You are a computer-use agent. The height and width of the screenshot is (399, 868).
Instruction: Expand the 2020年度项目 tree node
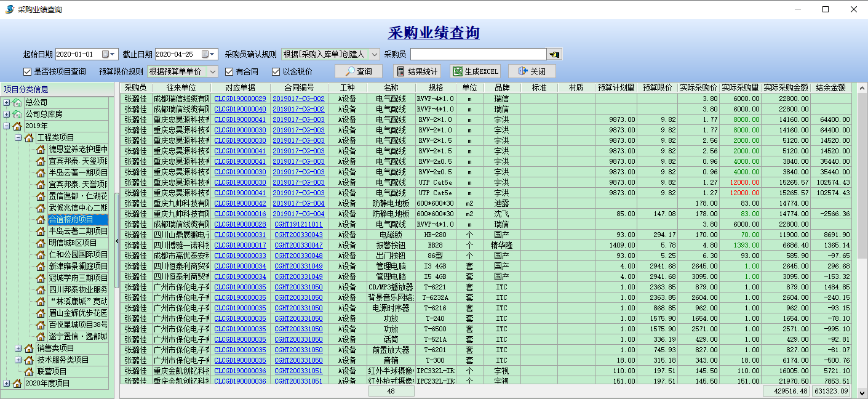coord(7,383)
